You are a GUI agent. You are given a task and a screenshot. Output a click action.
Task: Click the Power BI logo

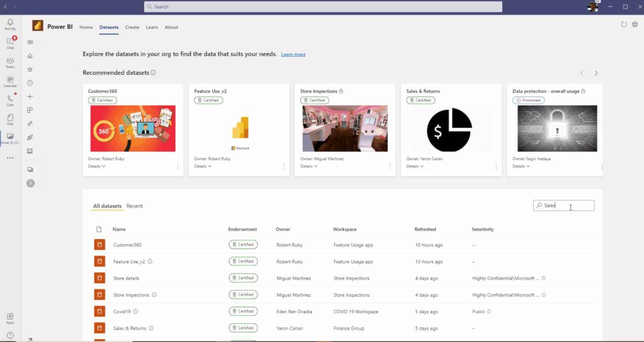click(x=38, y=26)
